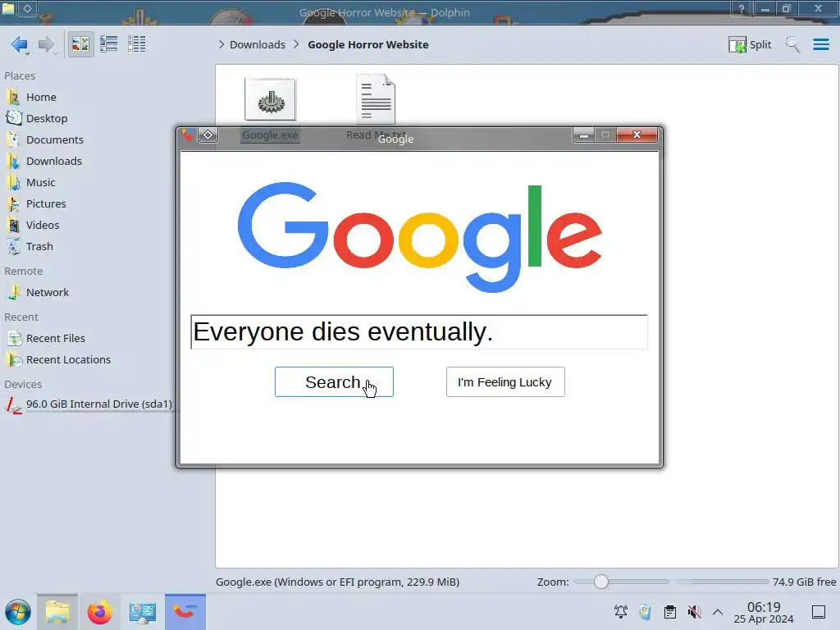Switch Dolphin to details view mode
This screenshot has width=840, height=630.
pyautogui.click(x=137, y=44)
